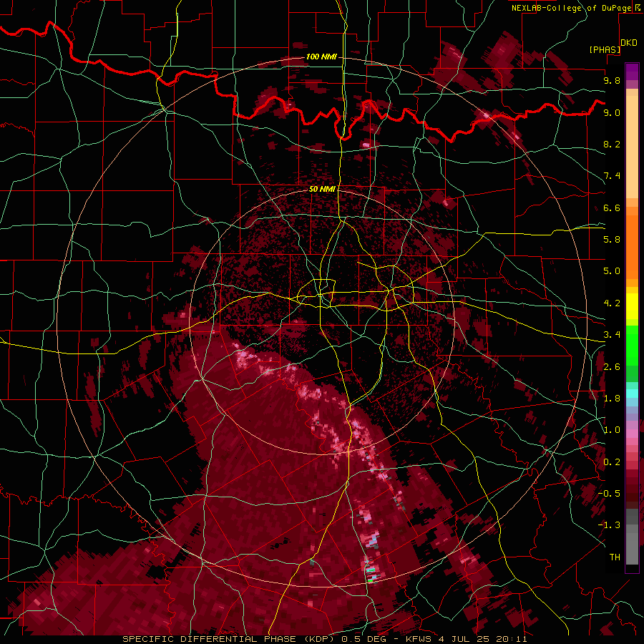Image resolution: width=644 pixels, height=644 pixels.
Task: Click the 7.4 legend value
Action: point(612,176)
